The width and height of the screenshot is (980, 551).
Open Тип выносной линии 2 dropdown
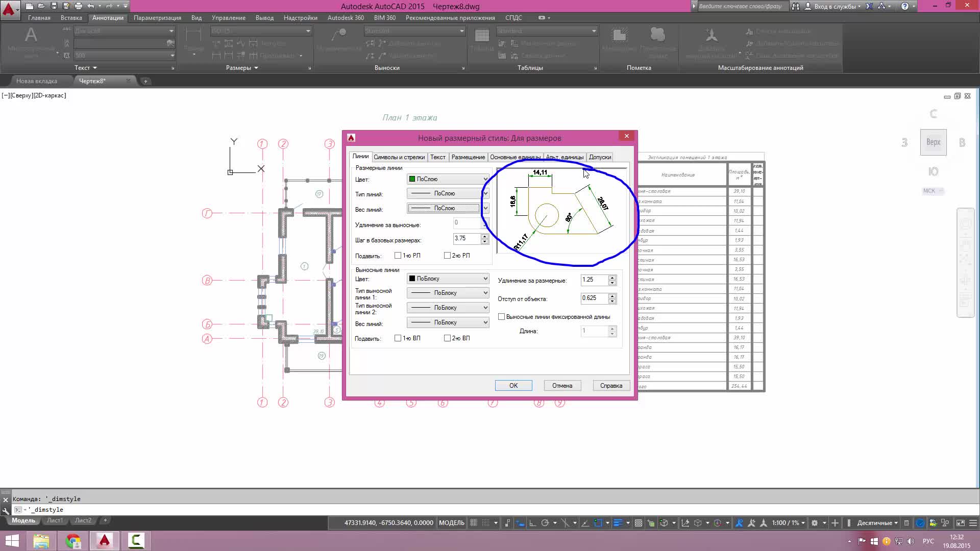[x=448, y=308]
